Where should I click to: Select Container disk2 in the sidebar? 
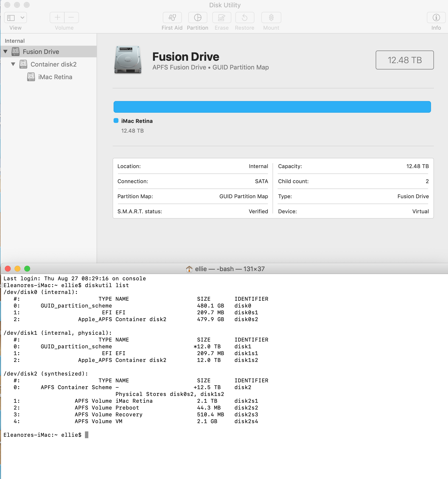pos(49,64)
